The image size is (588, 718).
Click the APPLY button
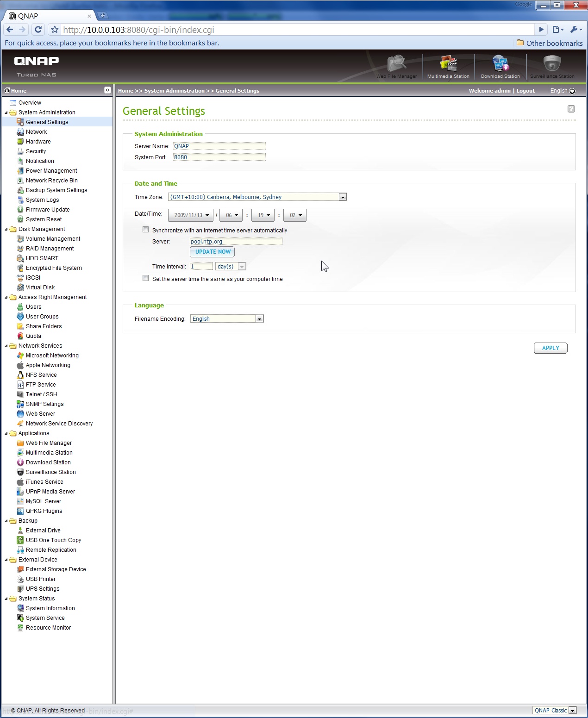550,348
